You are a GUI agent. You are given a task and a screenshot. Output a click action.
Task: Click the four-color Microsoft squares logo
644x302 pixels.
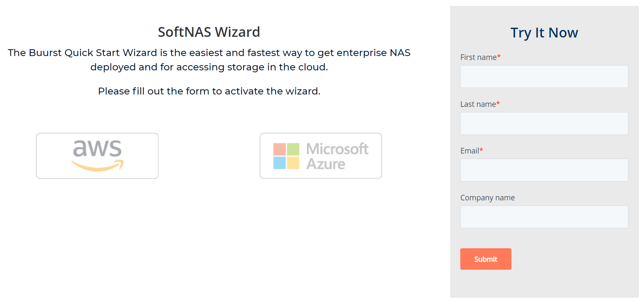pyautogui.click(x=286, y=156)
